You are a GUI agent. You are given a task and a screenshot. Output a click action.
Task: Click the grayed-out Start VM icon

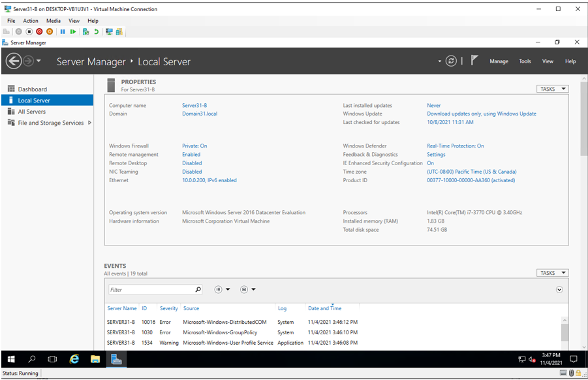(19, 32)
